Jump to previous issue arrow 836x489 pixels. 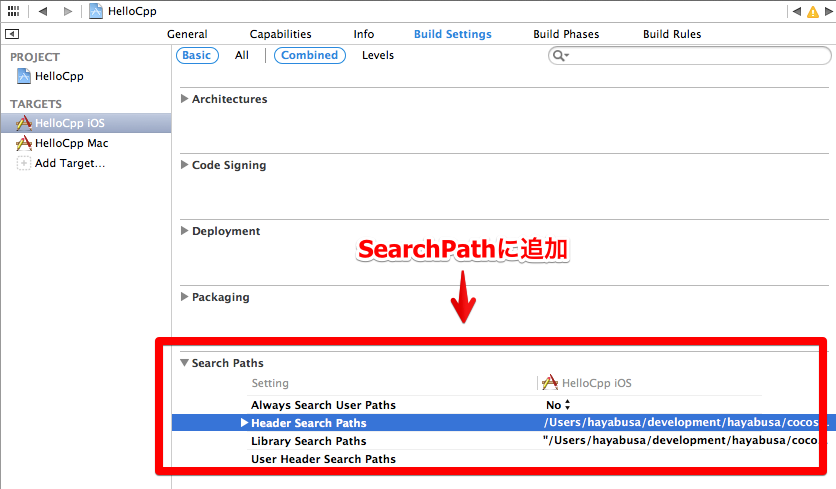(x=797, y=11)
